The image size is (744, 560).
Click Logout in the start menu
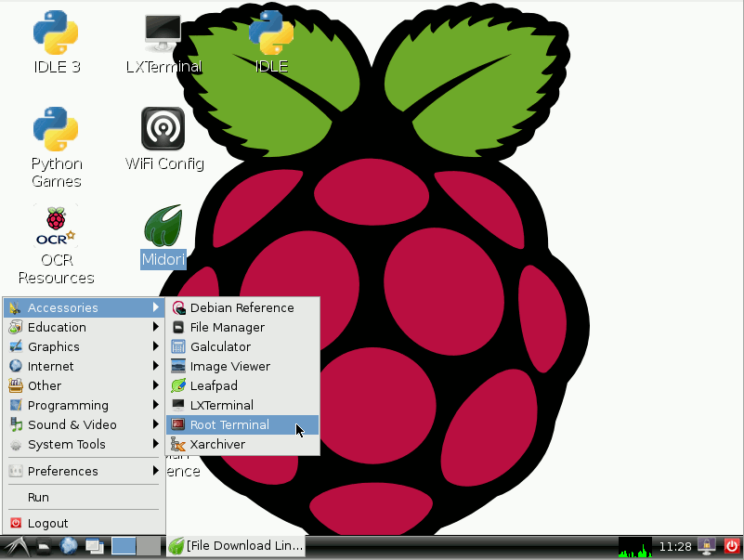click(47, 523)
